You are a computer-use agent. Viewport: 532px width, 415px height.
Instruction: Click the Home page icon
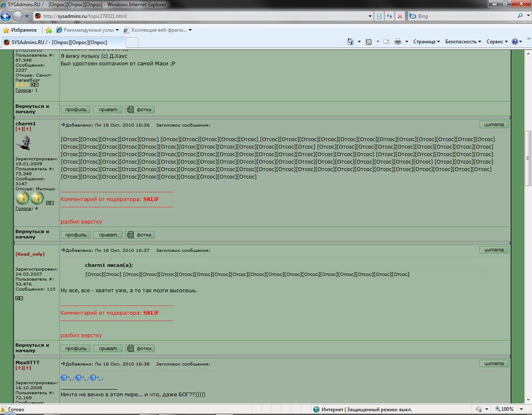(x=350, y=42)
